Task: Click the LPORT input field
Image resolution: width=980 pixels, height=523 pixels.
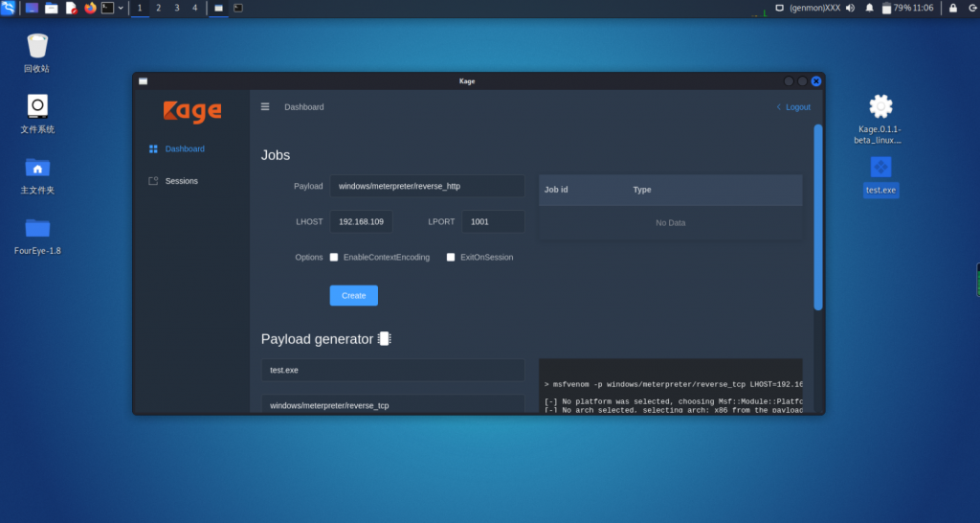Action: 493,221
